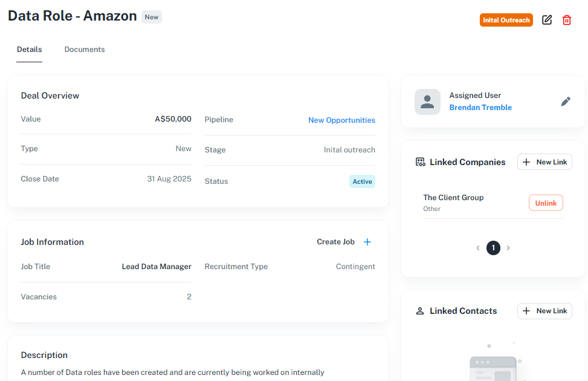Image resolution: width=588 pixels, height=381 pixels.
Task: Switch to the Documents tab
Action: [85, 50]
